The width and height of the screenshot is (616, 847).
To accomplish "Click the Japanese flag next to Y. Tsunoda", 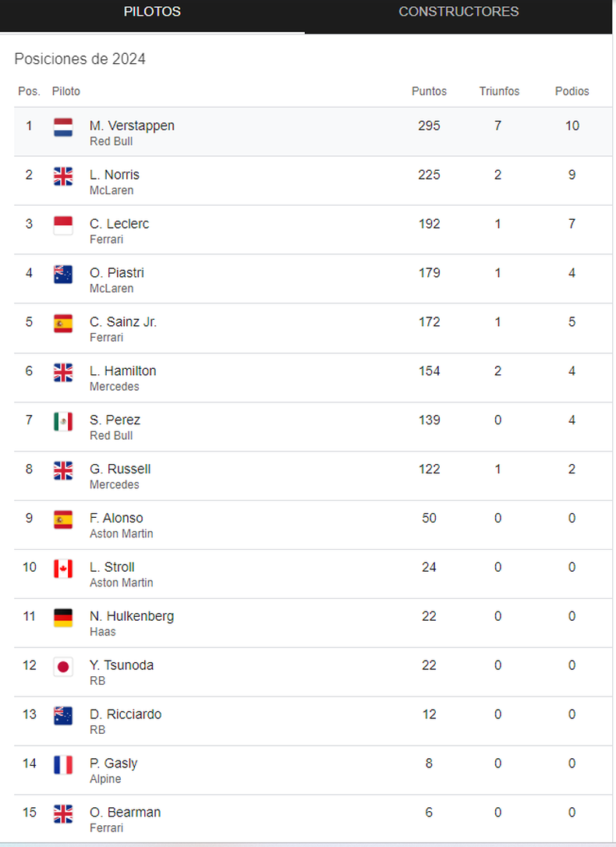I will pos(63,667).
